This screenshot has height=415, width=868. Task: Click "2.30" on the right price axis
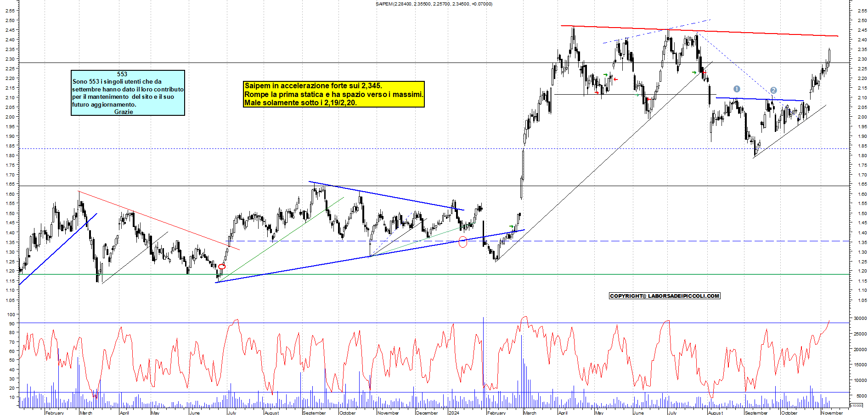click(x=862, y=59)
